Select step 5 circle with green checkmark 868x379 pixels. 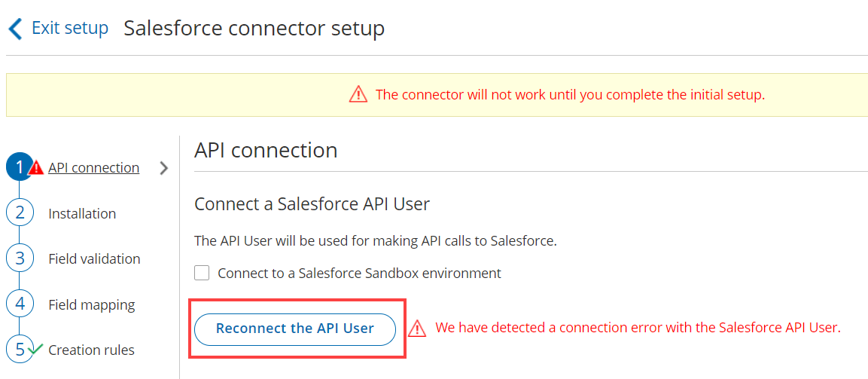(20, 350)
